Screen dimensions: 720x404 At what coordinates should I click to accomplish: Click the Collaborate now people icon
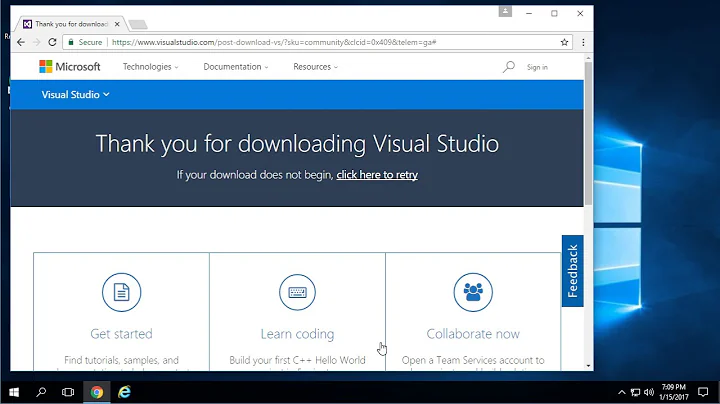(473, 292)
